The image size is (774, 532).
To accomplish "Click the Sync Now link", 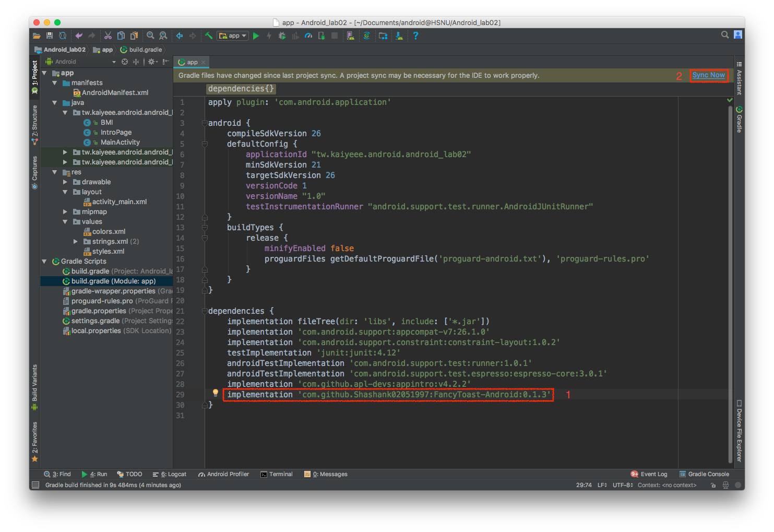I will point(708,75).
